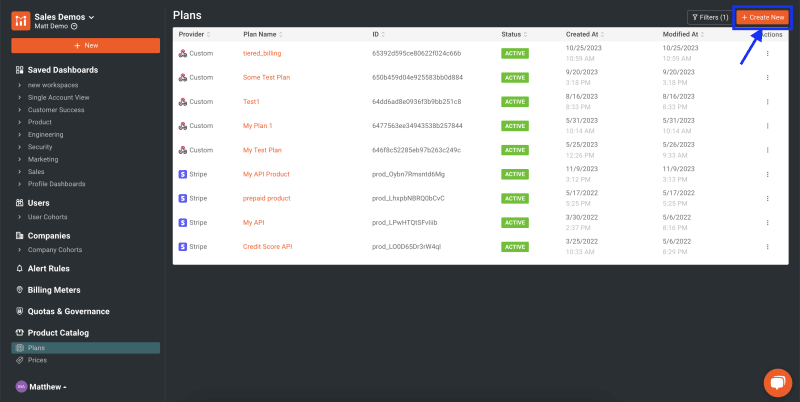The height and width of the screenshot is (402, 800).
Task: Open actions menu for Some Test Plan
Action: click(x=767, y=78)
